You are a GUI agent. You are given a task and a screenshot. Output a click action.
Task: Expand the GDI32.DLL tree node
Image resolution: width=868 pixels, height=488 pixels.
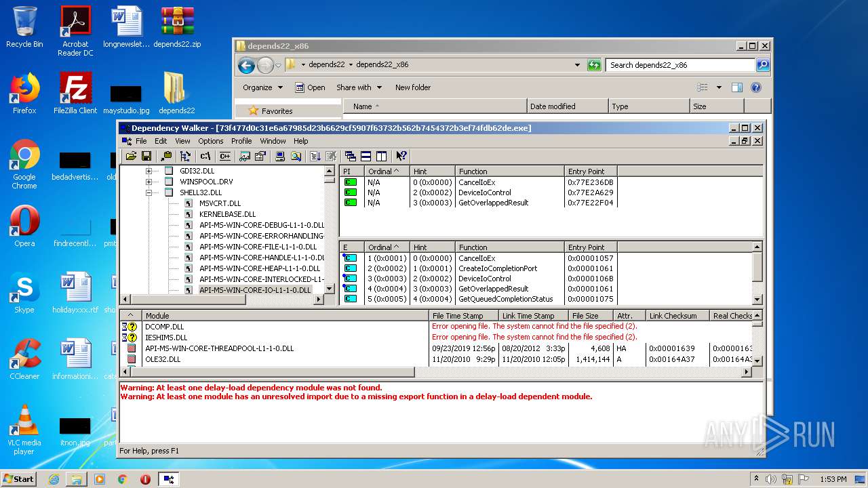pos(149,171)
